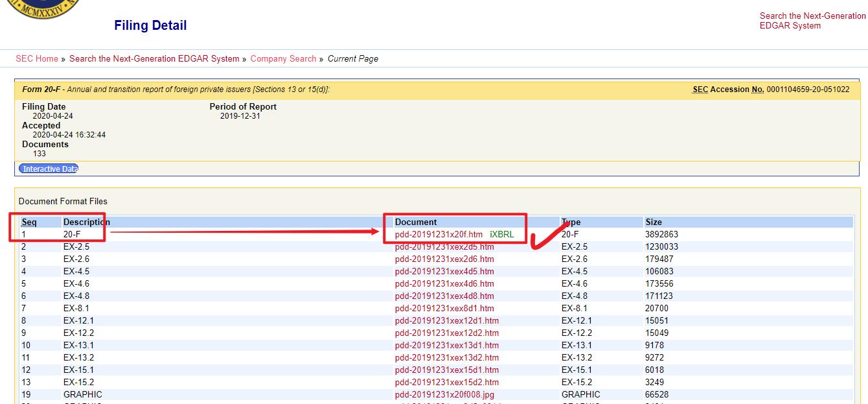Viewport: 868px width, 404px height.
Task: Click the Size column header
Action: pos(653,222)
